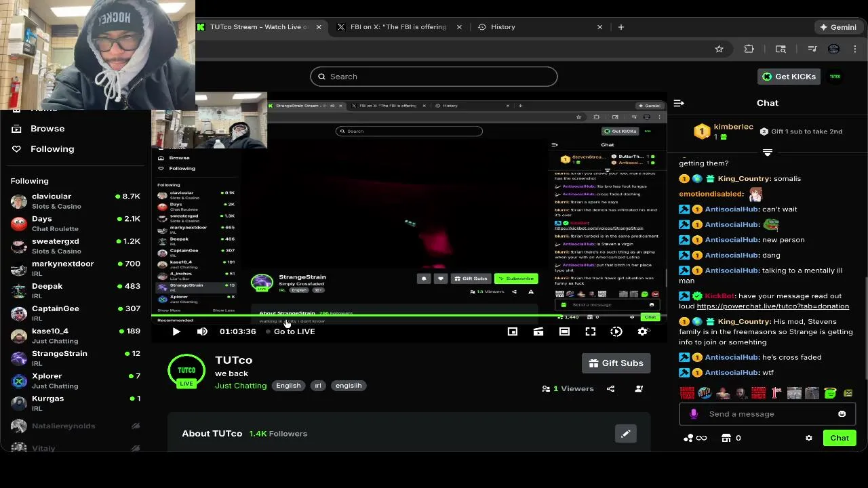Mute the stream volume icon
The height and width of the screenshot is (488, 868).
[x=202, y=331]
